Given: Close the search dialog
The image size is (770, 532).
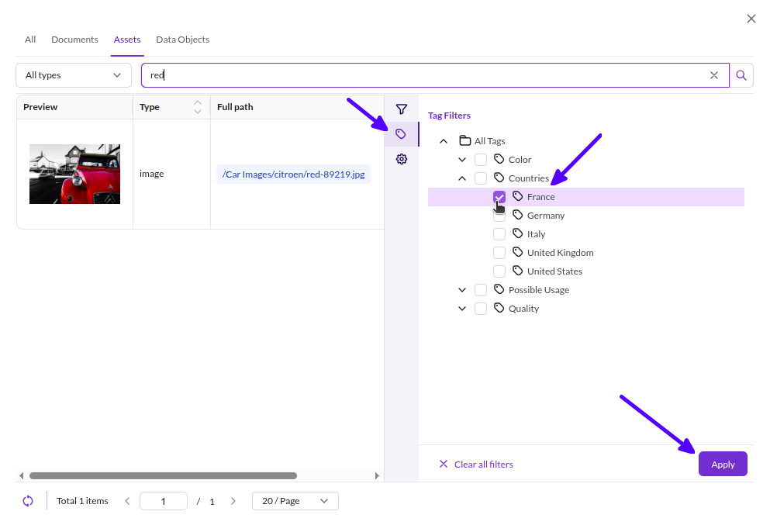Looking at the screenshot, I should [x=751, y=19].
